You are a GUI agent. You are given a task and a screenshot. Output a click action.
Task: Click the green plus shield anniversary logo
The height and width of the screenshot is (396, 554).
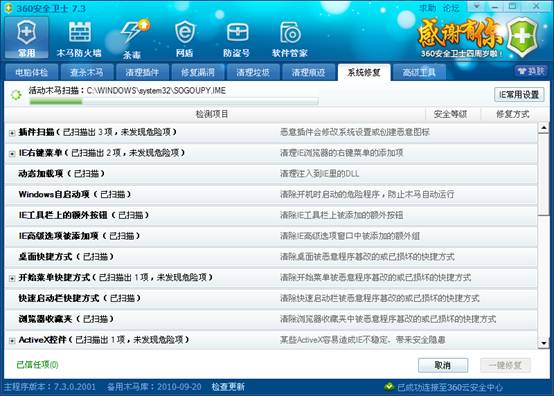tap(522, 36)
